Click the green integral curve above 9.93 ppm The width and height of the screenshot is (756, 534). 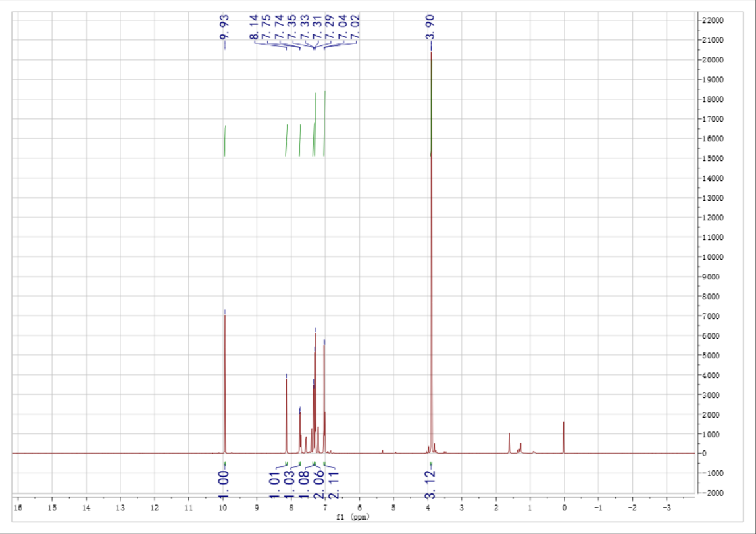[x=225, y=141]
